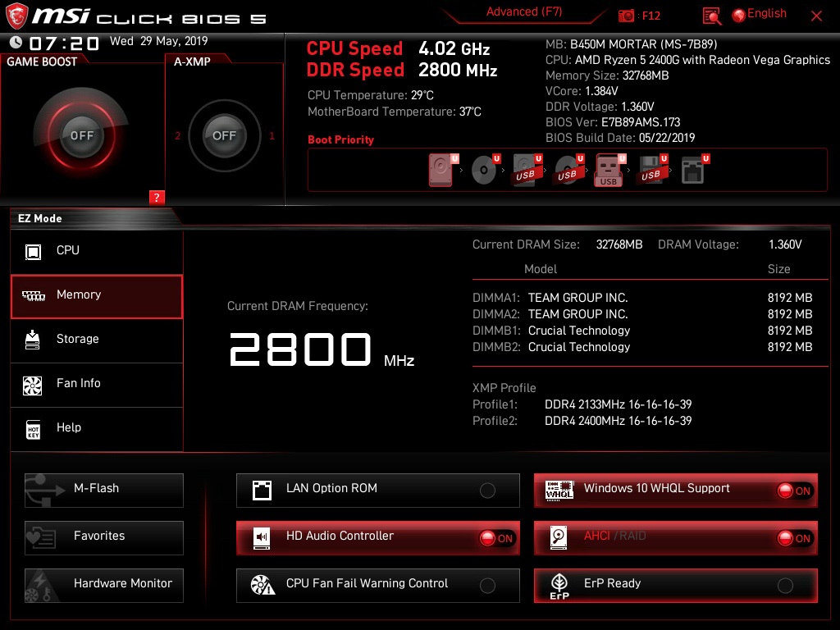
Task: Toggle the A-XMP OFF knob
Action: coord(224,135)
